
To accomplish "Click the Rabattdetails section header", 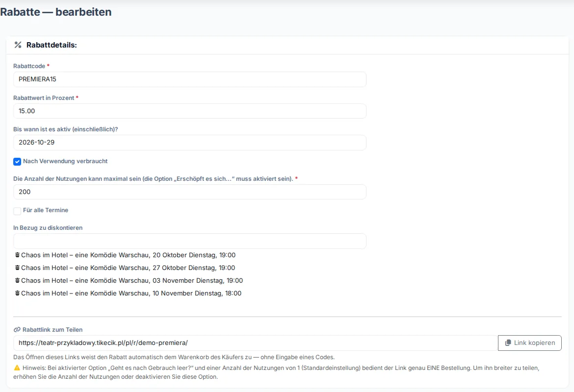I will (x=52, y=45).
